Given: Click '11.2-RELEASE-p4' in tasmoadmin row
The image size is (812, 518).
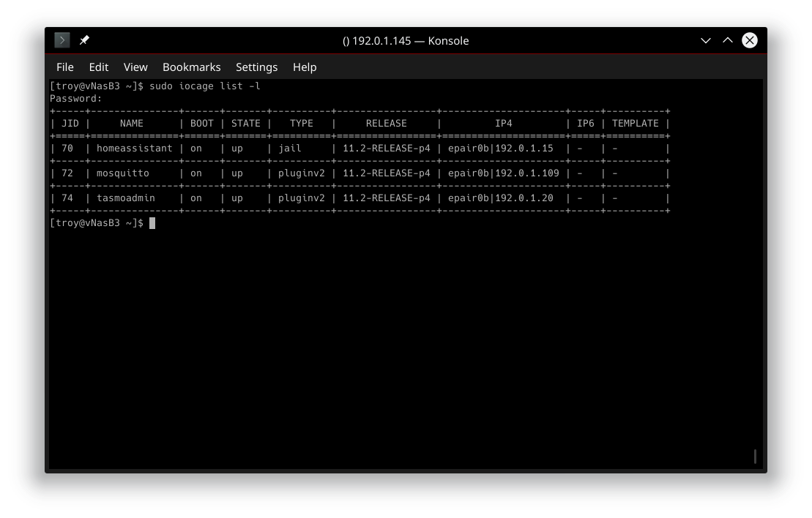Looking at the screenshot, I should tap(387, 198).
